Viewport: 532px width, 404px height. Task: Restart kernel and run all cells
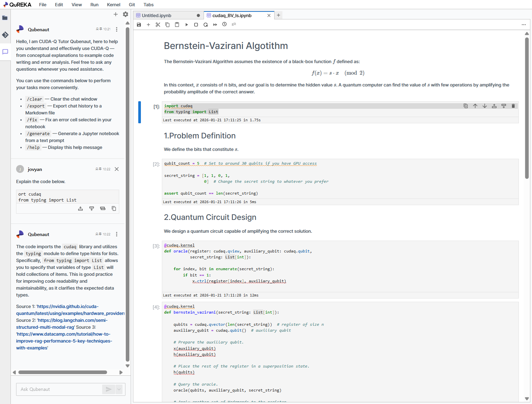click(x=215, y=25)
